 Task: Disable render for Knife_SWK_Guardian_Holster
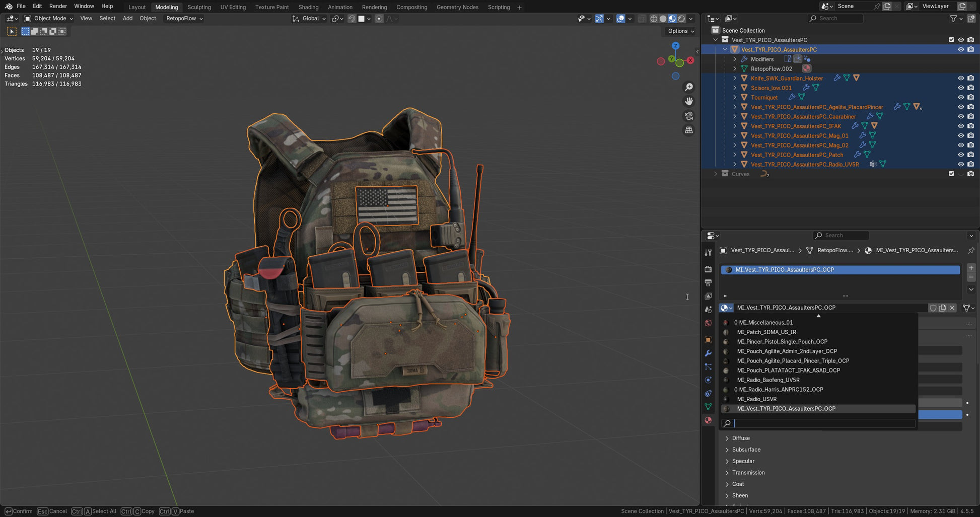970,79
